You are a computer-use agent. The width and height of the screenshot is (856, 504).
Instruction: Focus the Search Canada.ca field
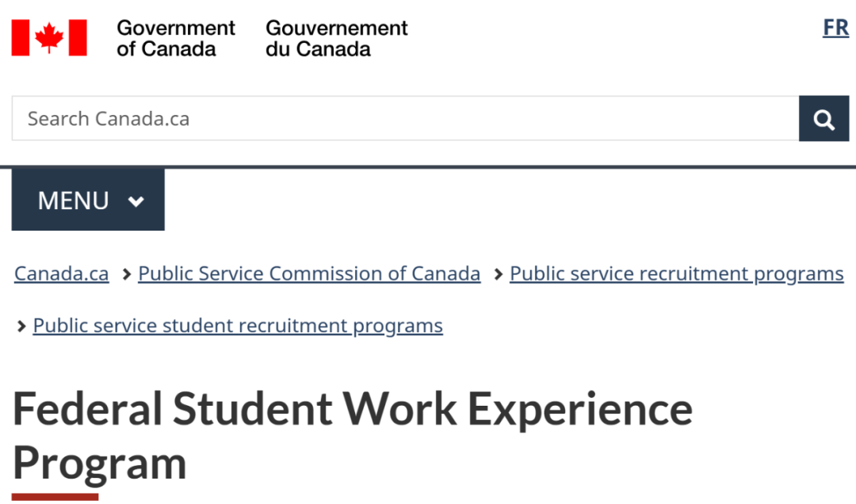click(404, 119)
